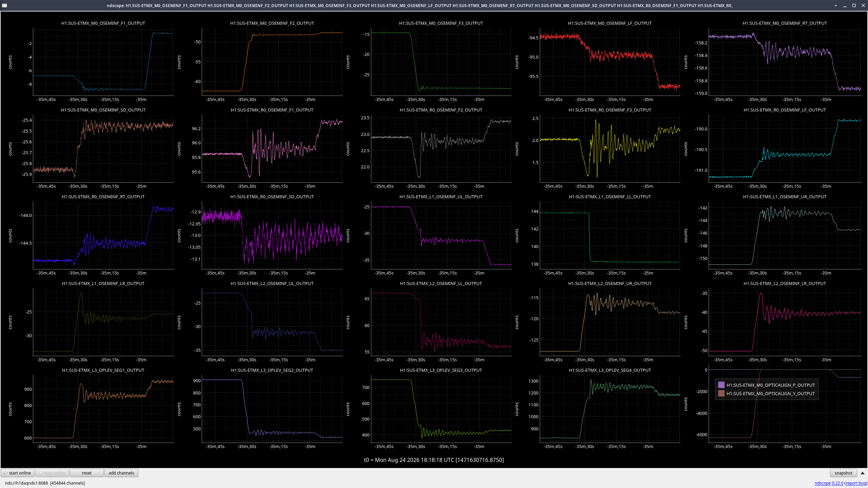This screenshot has height=488, width=868.
Task: Click the purple OPTICALIGN_P_OUTPUT legend swatch
Action: coord(721,385)
